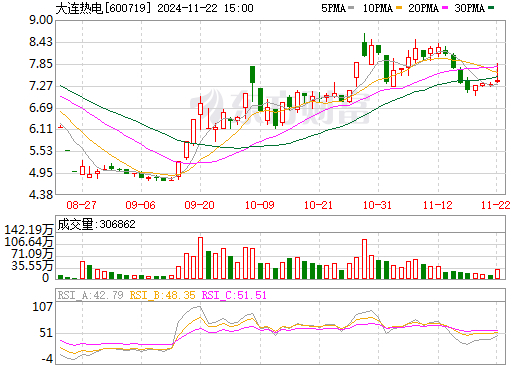
Task: Click the 5PMA legend label
Action: pos(333,8)
